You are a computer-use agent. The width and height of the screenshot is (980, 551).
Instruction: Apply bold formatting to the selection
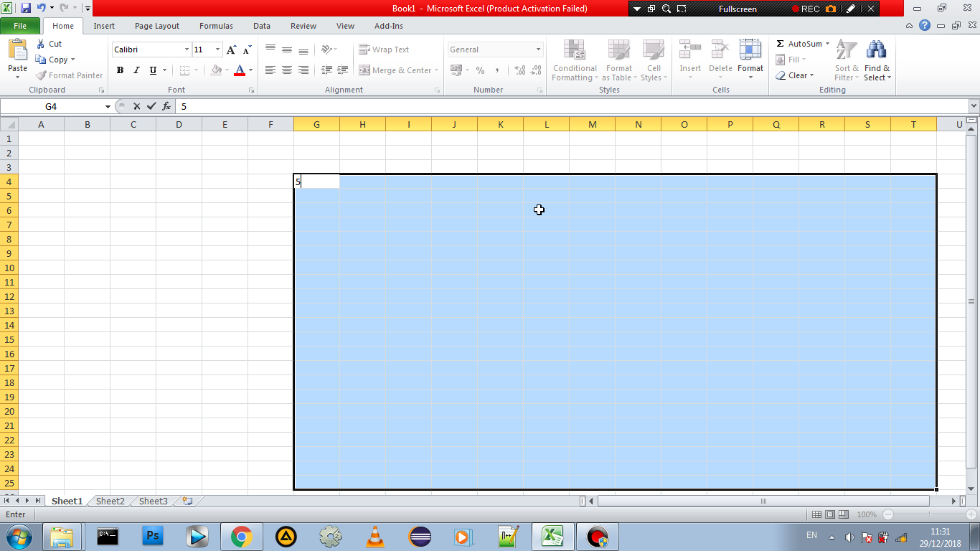pos(120,70)
